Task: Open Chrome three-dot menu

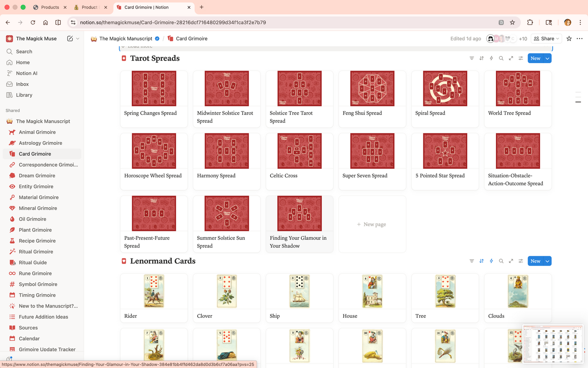Action: 580,22
